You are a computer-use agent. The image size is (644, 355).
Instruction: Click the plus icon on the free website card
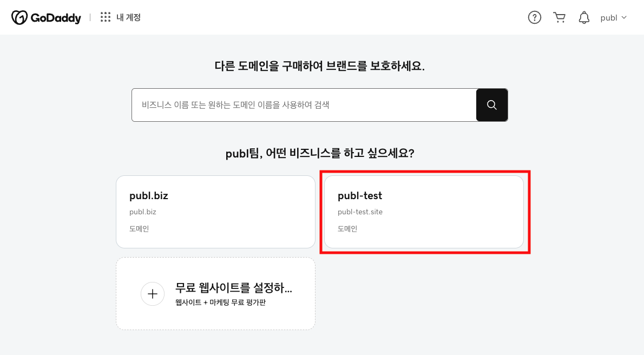click(x=153, y=294)
